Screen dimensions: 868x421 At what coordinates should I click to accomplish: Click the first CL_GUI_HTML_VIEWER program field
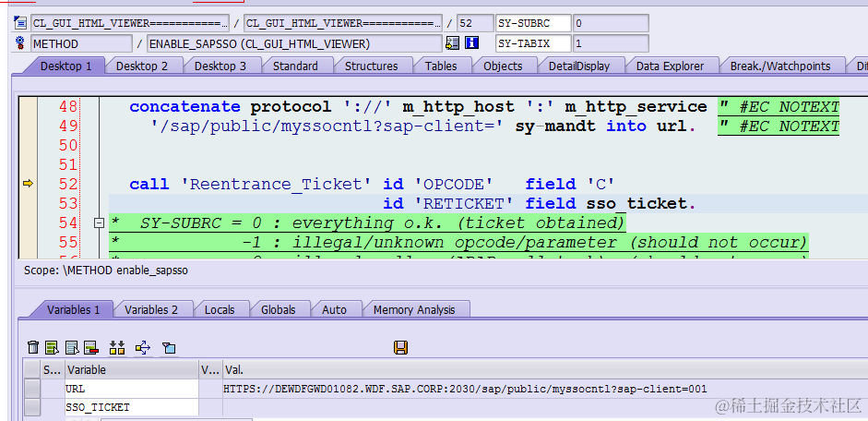(129, 23)
